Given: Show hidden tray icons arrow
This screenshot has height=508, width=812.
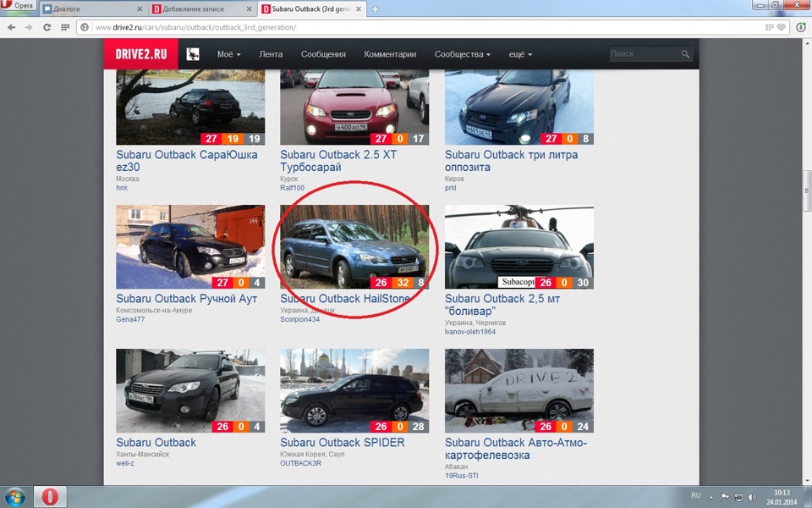Looking at the screenshot, I should [711, 497].
